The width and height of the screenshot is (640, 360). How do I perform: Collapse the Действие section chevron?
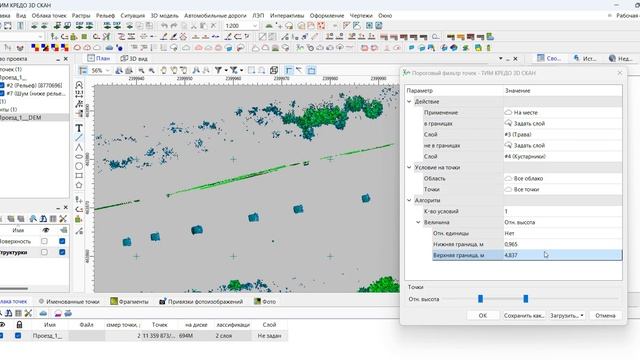click(x=409, y=102)
